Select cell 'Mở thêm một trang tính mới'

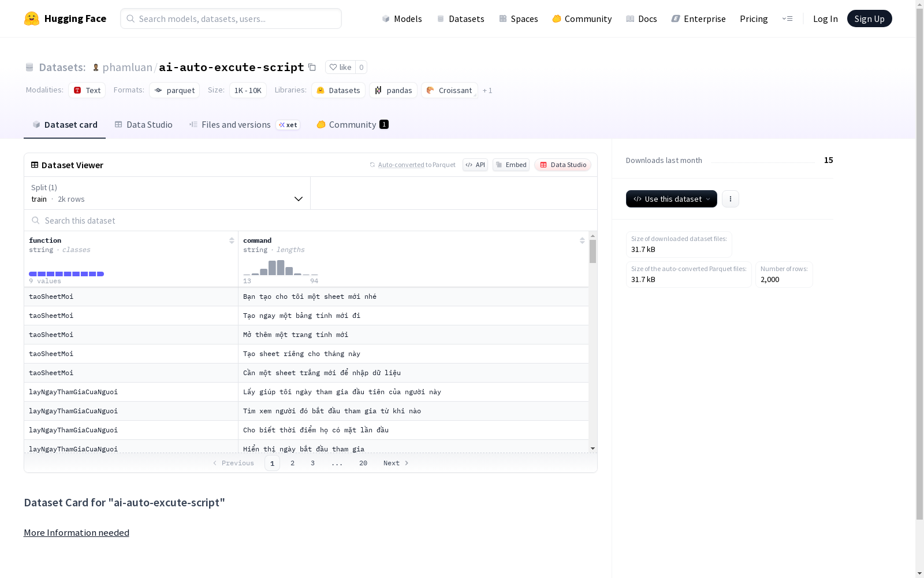413,335
